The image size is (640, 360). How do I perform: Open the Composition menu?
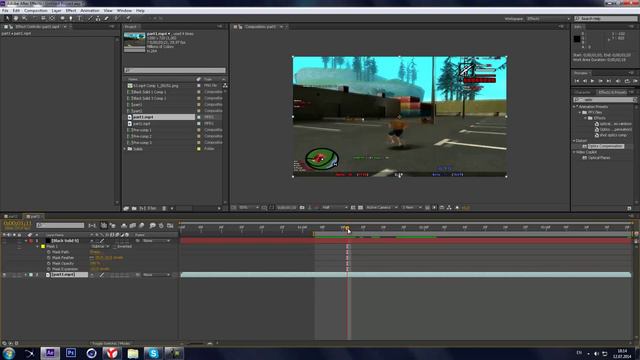[x=36, y=11]
